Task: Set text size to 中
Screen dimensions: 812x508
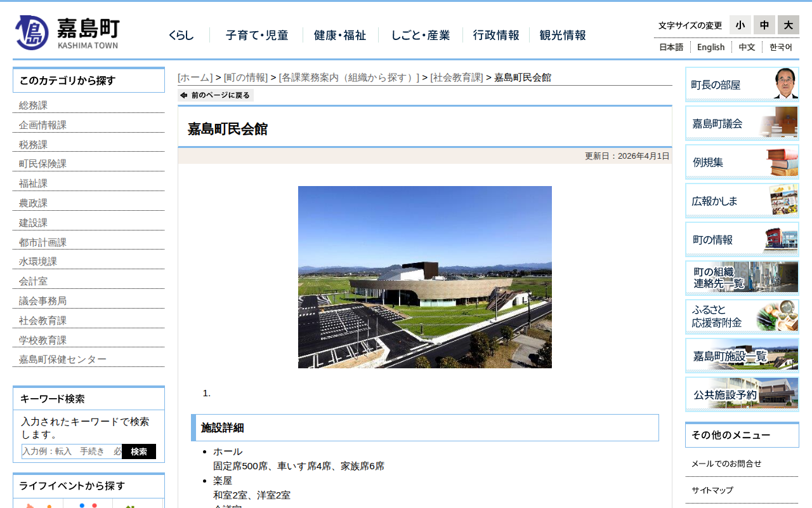Action: pos(764,25)
